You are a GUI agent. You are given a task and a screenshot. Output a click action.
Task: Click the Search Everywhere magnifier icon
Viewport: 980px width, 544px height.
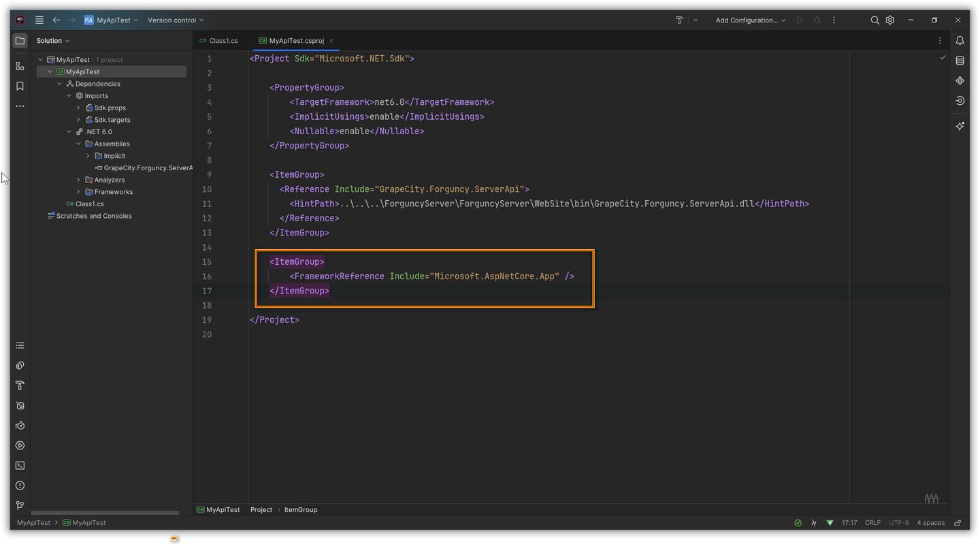tap(875, 20)
